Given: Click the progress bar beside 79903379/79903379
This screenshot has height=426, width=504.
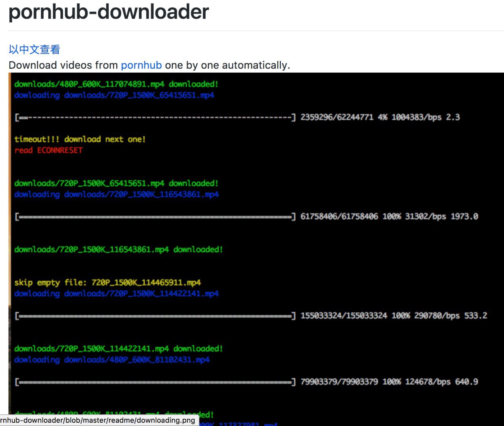Looking at the screenshot, I should pos(155,382).
